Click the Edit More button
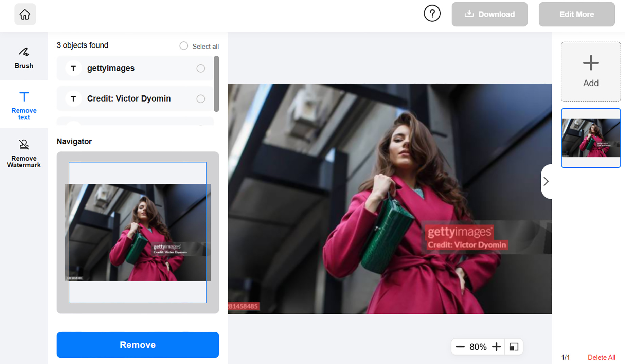Screen dimensions: 625x364 coord(576,14)
